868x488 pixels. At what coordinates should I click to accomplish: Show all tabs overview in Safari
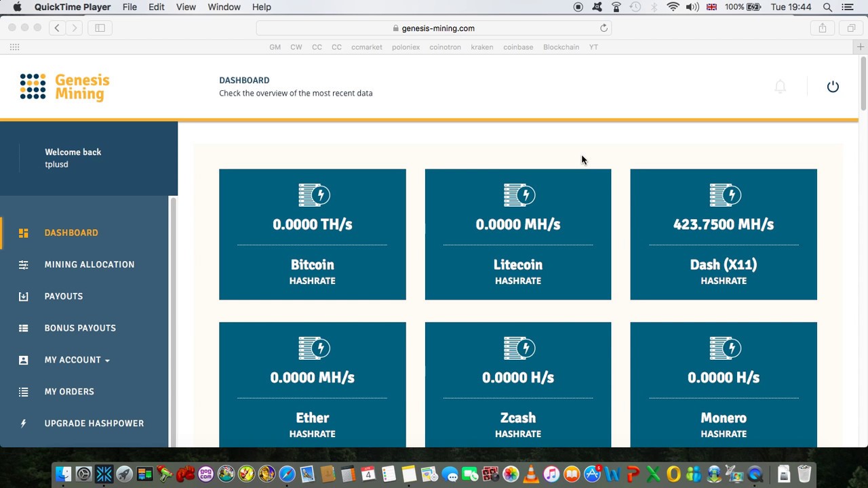851,28
